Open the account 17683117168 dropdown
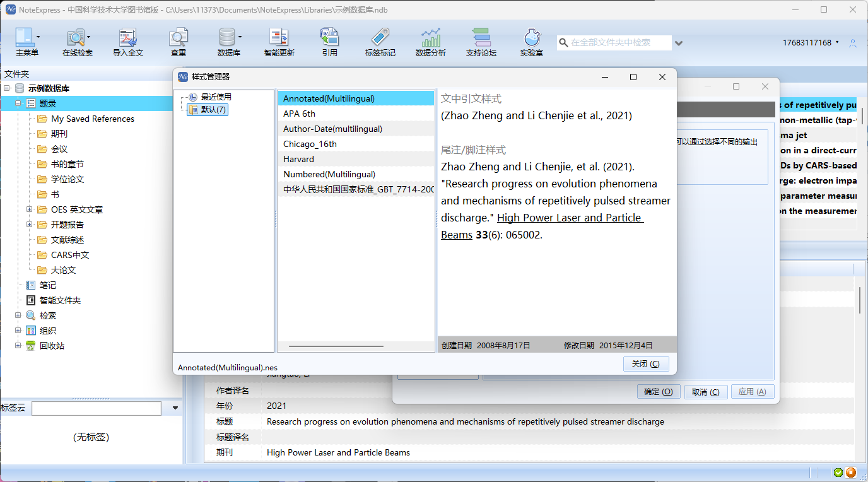Image resolution: width=868 pixels, height=482 pixels. (837, 42)
